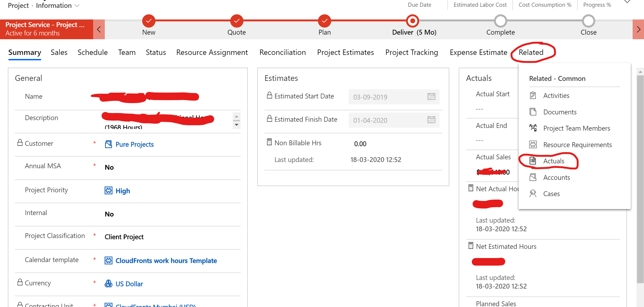Open Accounts from Related menu
The image size is (644, 307).
557,177
